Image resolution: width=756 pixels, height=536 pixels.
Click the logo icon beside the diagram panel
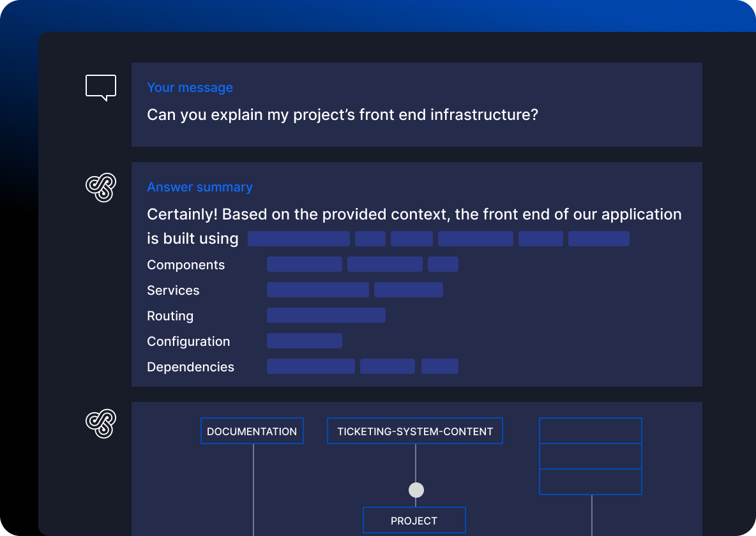100,424
